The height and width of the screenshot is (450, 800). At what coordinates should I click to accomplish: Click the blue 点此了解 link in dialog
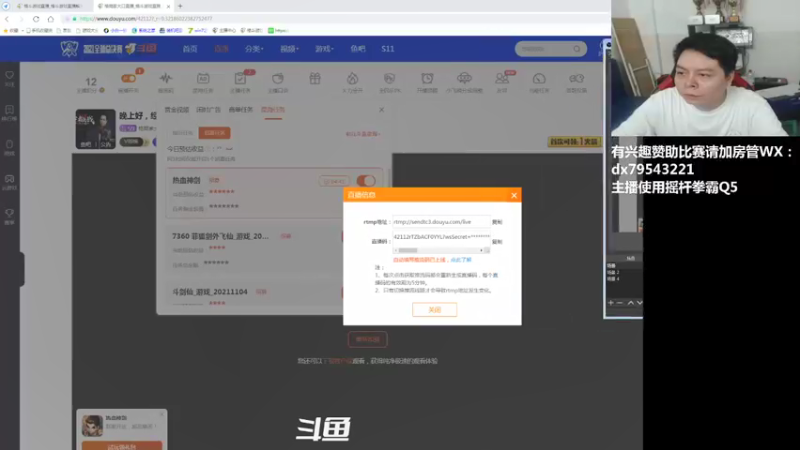point(461,260)
